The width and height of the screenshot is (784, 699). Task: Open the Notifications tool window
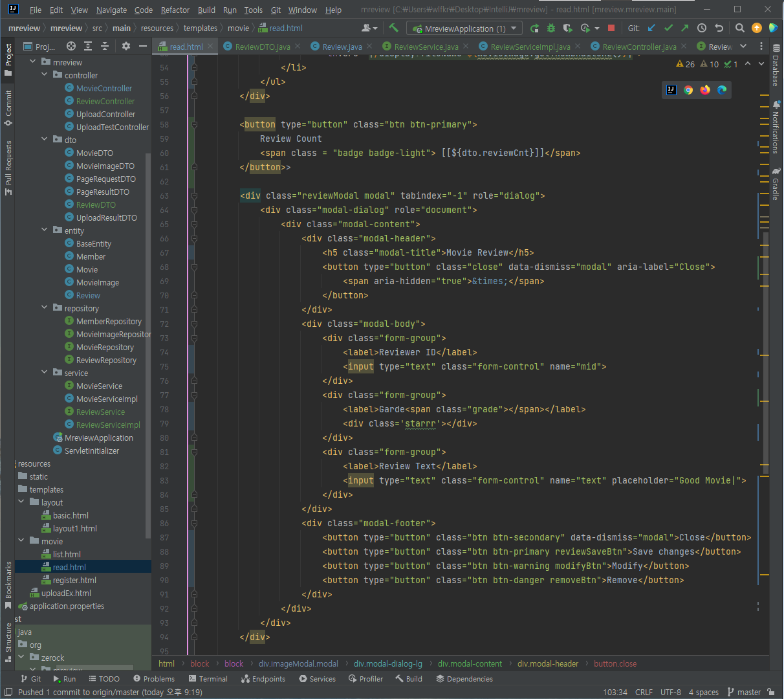(776, 126)
